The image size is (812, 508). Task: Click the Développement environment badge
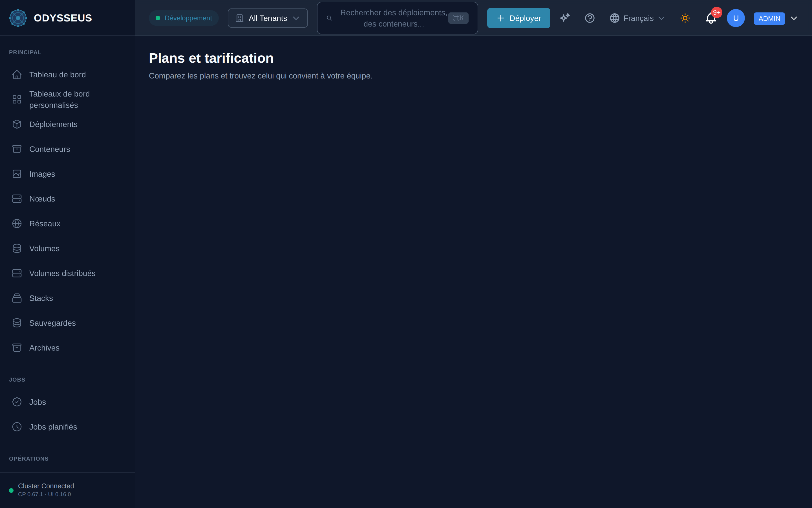click(x=184, y=18)
